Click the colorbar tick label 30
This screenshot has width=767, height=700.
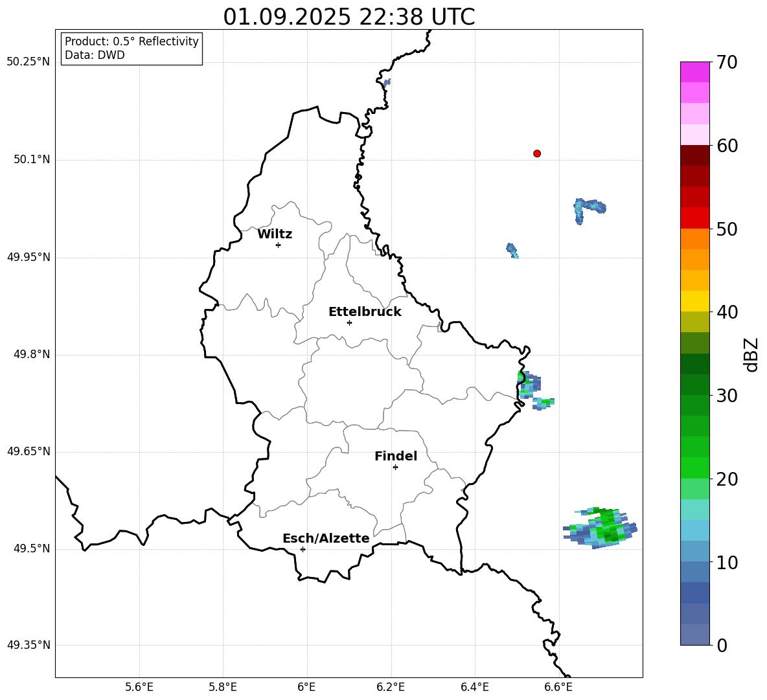tap(727, 396)
